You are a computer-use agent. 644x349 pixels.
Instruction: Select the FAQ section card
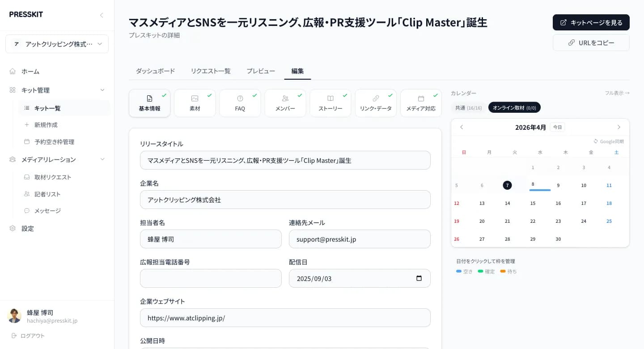pyautogui.click(x=240, y=103)
